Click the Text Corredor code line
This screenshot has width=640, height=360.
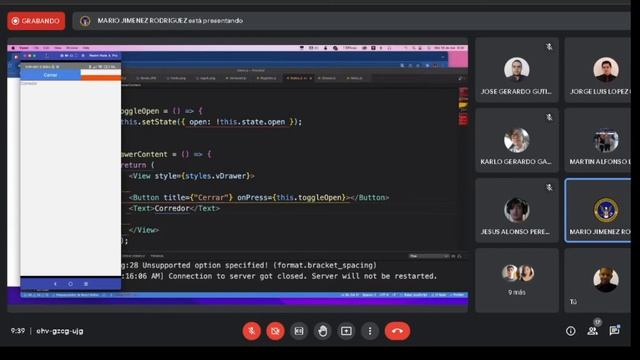174,209
